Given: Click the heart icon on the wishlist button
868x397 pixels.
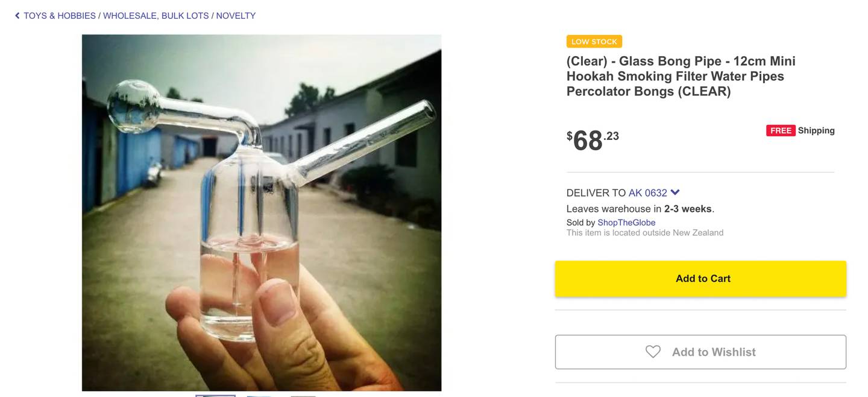Looking at the screenshot, I should (653, 352).
